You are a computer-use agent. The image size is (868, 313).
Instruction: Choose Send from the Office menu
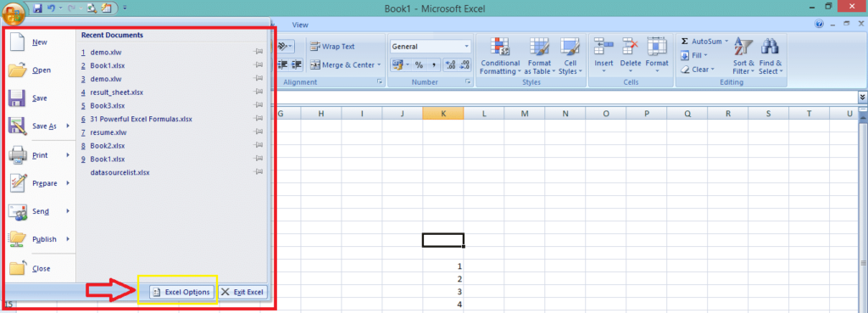click(x=41, y=211)
